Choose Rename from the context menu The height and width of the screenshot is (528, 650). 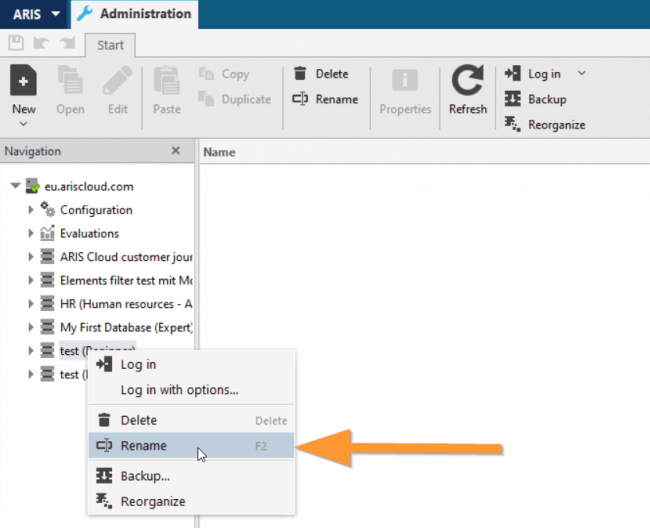[x=192, y=446]
